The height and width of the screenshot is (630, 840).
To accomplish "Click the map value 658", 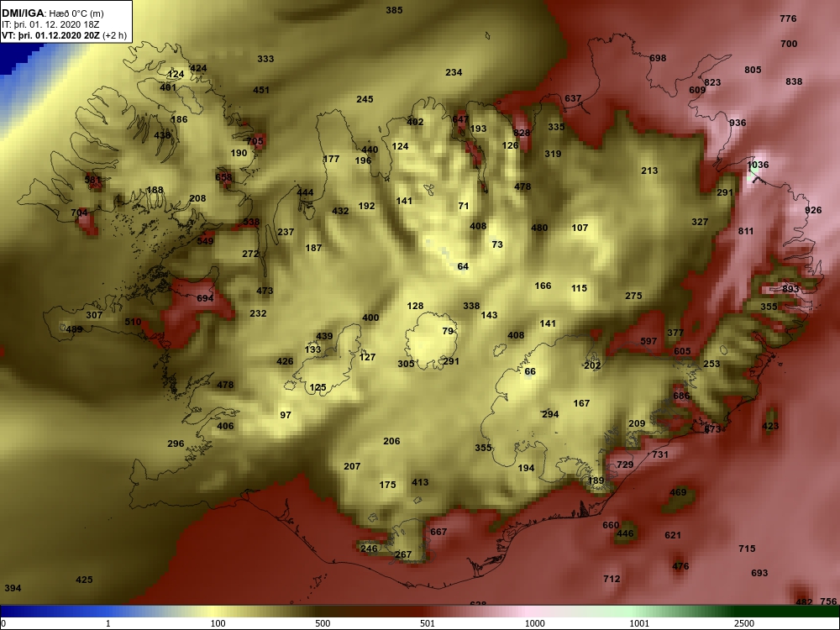I will point(223,177).
